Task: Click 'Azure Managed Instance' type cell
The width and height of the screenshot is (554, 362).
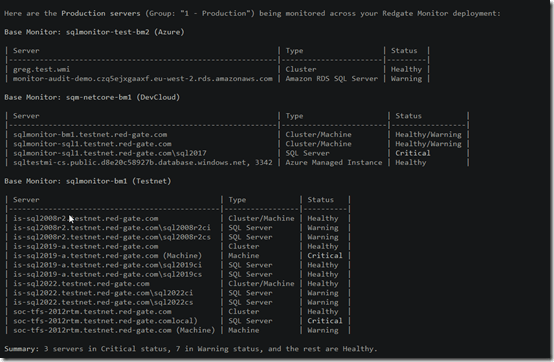Action: click(334, 162)
